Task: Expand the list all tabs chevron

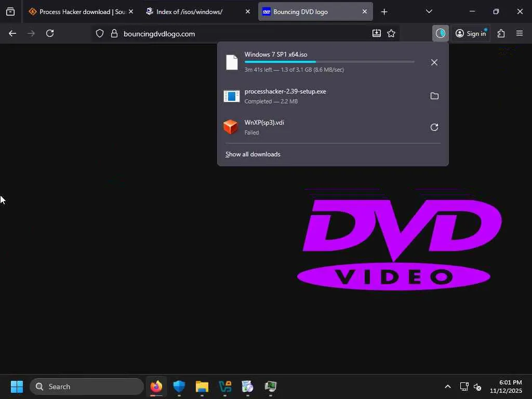Action: tap(429, 11)
